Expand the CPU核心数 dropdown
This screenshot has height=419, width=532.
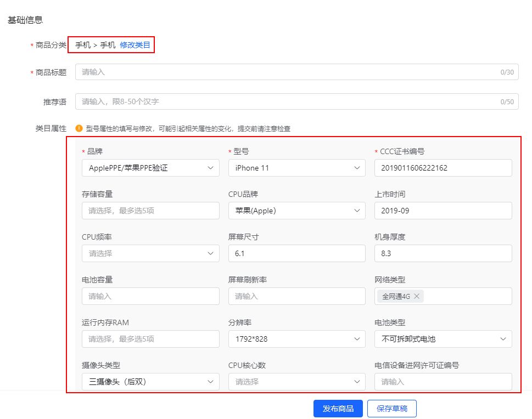pyautogui.click(x=296, y=382)
